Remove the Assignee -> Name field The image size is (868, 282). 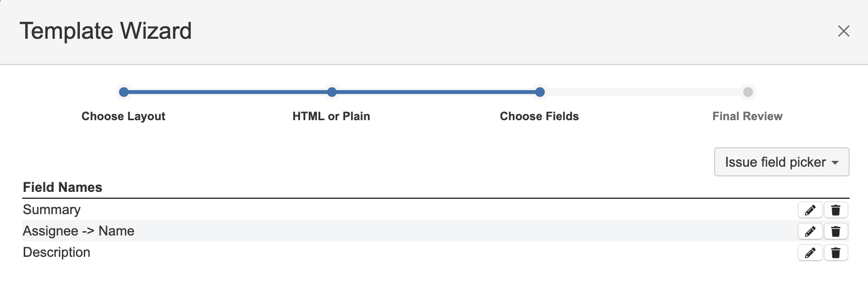click(836, 231)
